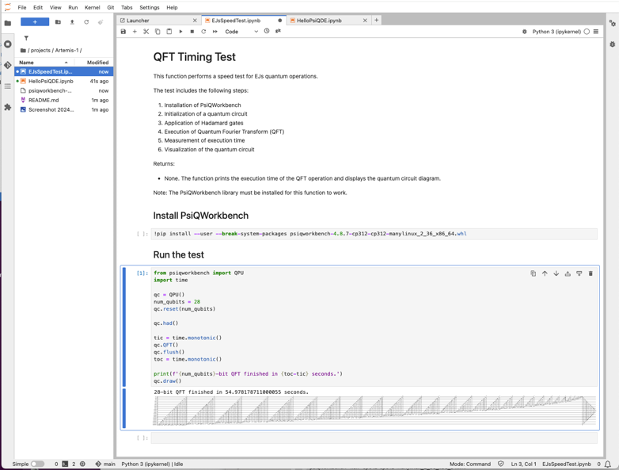
Task: Restart the kernel using the circular arrow
Action: 204,31
